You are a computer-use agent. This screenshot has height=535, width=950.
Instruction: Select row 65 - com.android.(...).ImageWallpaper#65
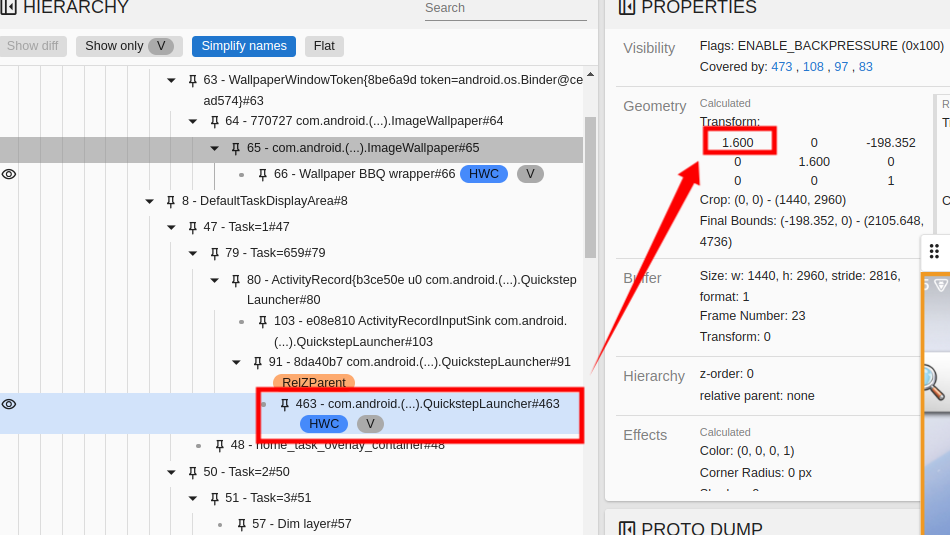click(291, 150)
